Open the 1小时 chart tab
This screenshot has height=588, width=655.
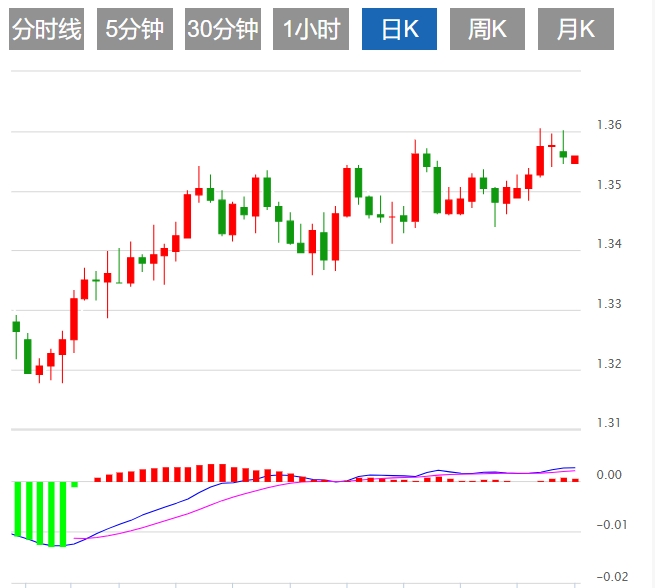click(311, 29)
